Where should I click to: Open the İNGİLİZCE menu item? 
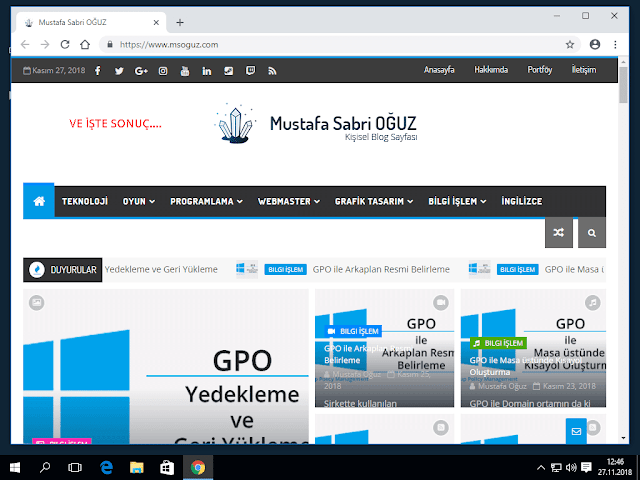[x=522, y=201]
